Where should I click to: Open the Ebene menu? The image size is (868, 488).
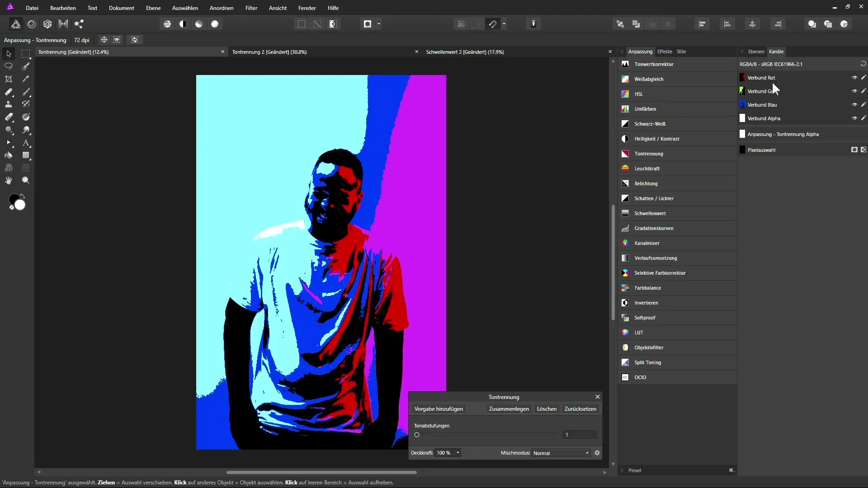(153, 8)
